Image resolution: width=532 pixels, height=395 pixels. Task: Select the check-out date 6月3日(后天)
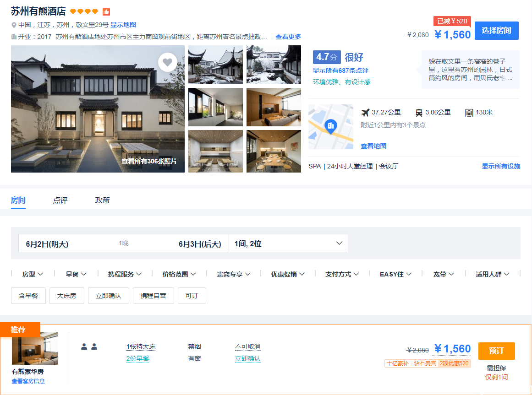coord(200,244)
